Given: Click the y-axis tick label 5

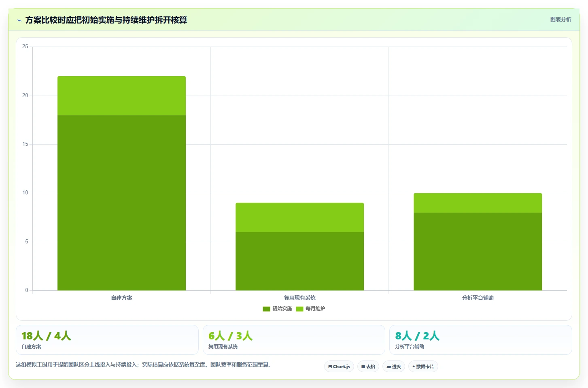Looking at the screenshot, I should [27, 242].
